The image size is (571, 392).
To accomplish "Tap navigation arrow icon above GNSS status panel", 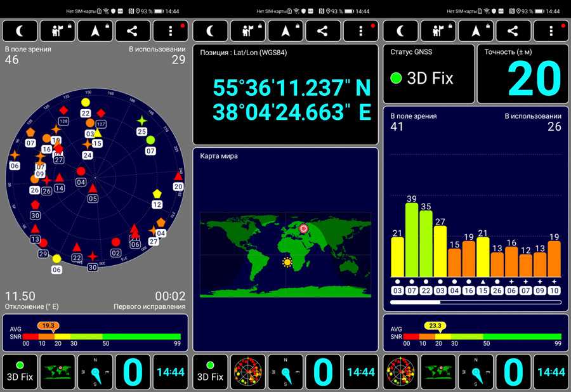I will tap(475, 30).
